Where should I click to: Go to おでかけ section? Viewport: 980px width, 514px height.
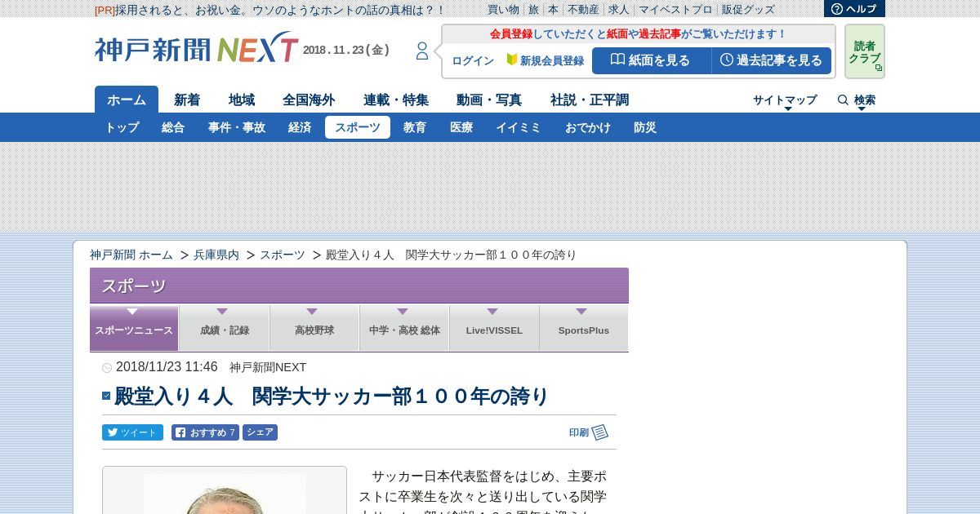click(588, 127)
